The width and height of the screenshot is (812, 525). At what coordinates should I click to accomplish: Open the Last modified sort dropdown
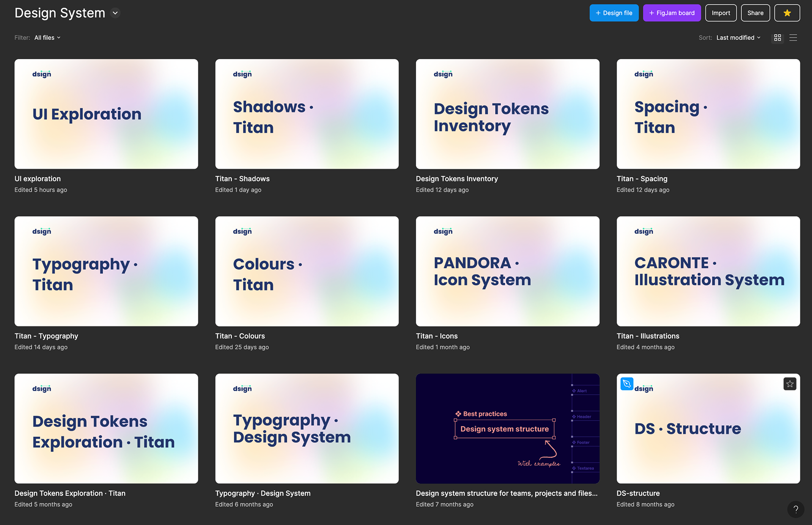pyautogui.click(x=738, y=38)
